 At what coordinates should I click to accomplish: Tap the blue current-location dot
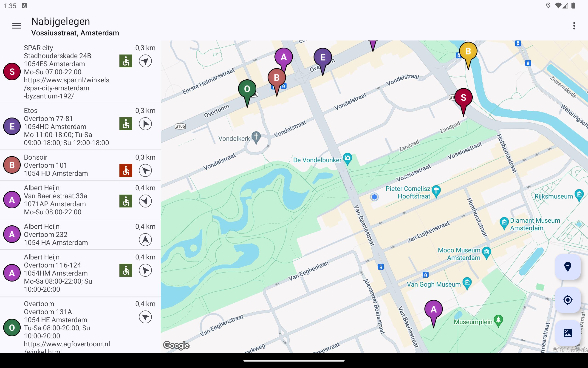374,197
